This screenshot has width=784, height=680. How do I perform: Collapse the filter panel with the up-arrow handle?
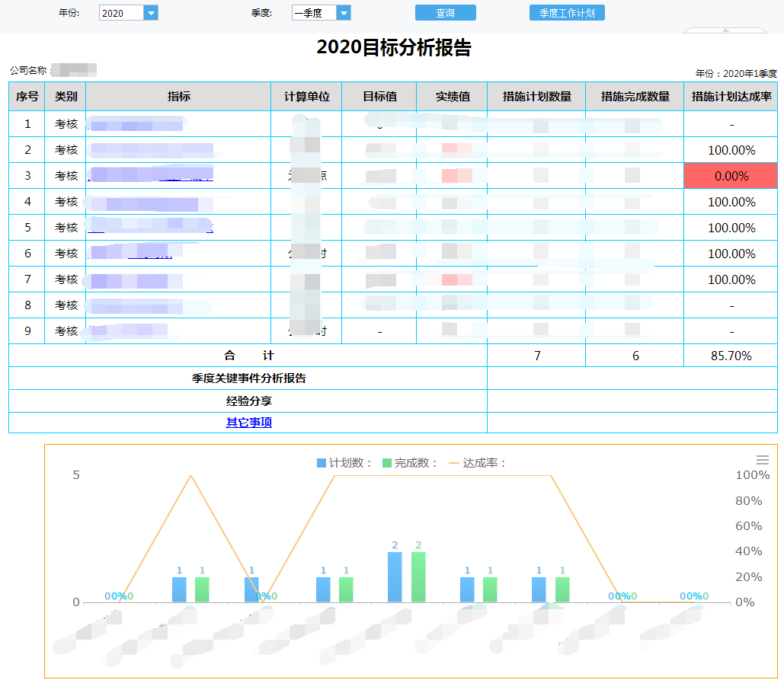point(725,30)
